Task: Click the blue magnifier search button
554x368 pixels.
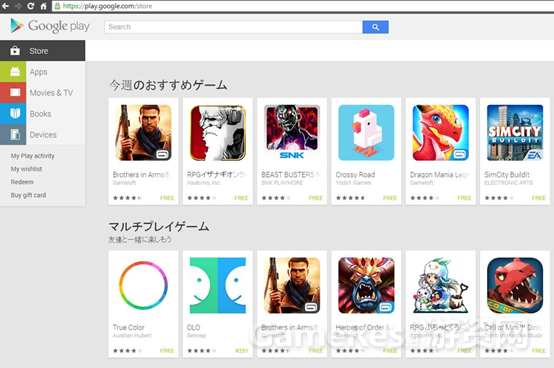Action: (x=376, y=27)
